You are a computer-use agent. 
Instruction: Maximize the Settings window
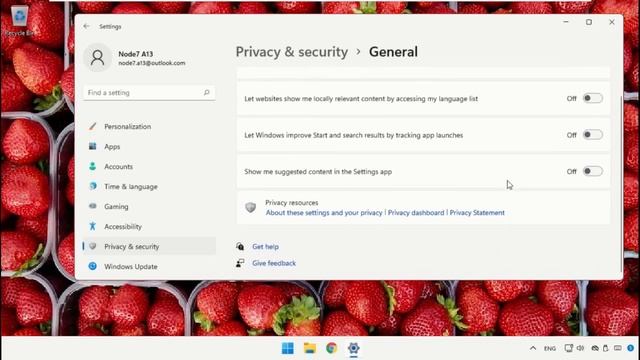click(x=589, y=22)
